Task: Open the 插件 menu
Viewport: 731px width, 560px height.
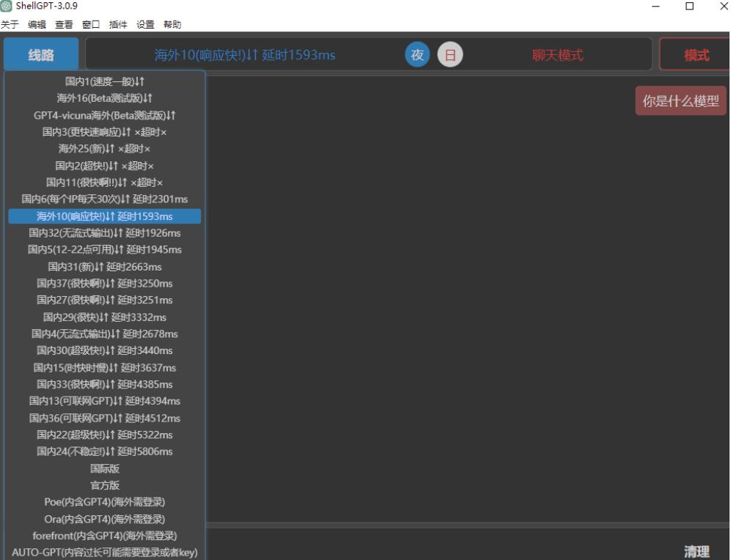Action: [x=118, y=25]
